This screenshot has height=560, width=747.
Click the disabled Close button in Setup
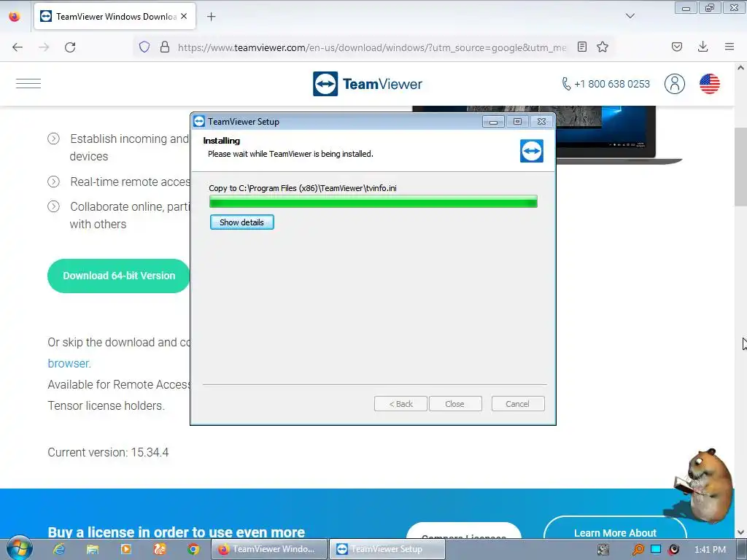tap(455, 404)
